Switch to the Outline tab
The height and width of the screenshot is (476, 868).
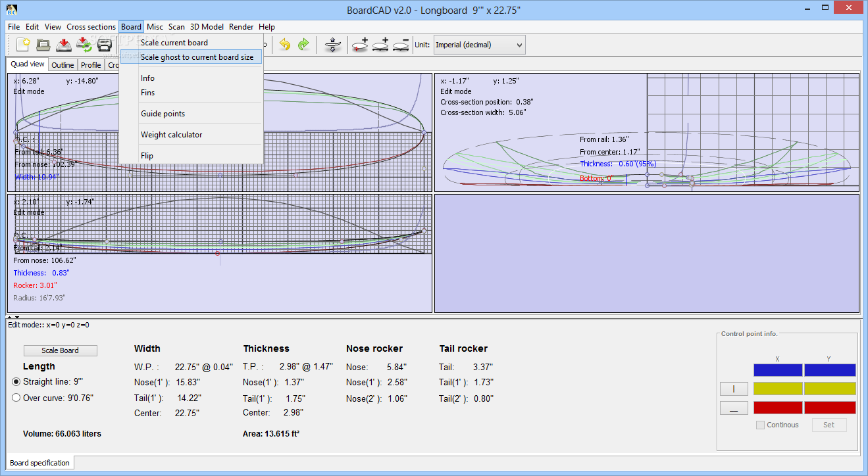(63, 65)
